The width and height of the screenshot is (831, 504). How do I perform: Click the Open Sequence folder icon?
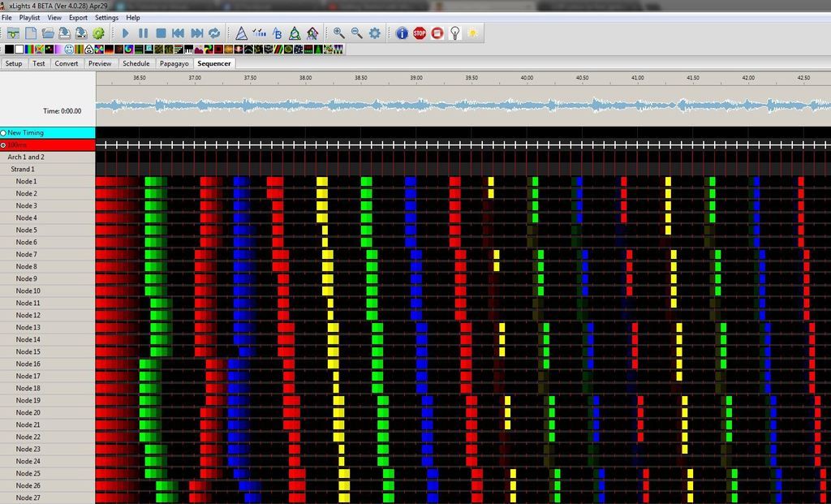(x=48, y=33)
